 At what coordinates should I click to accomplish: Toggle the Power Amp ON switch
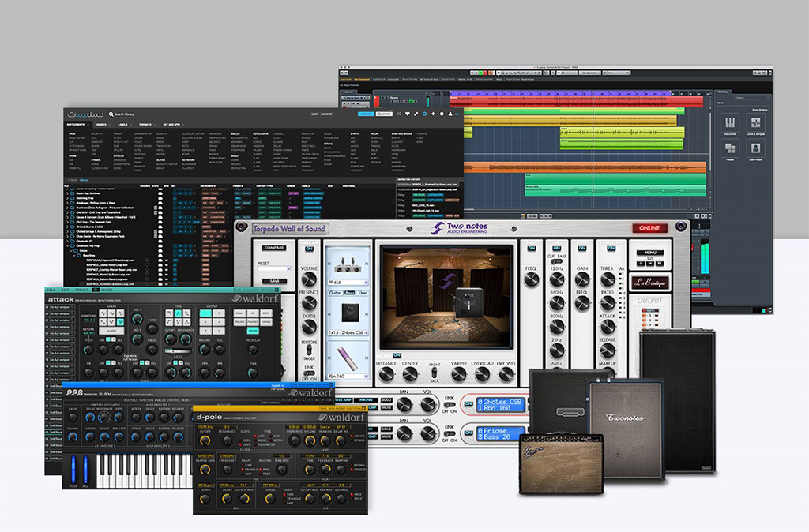308,249
